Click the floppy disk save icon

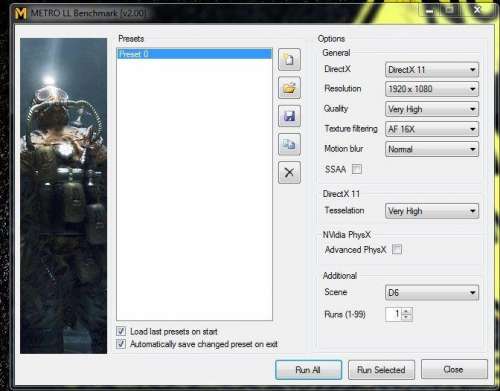pyautogui.click(x=289, y=116)
